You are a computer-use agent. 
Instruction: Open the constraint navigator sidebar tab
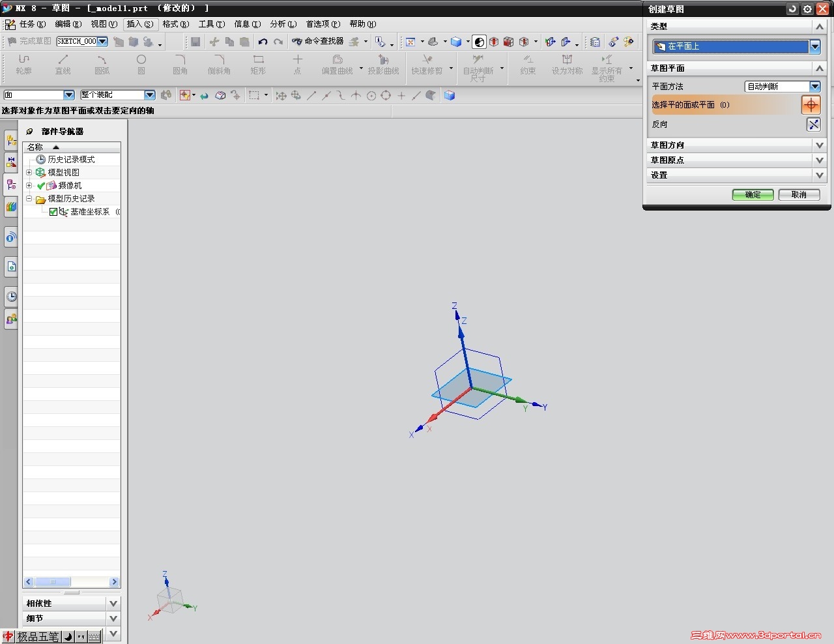pyautogui.click(x=11, y=162)
